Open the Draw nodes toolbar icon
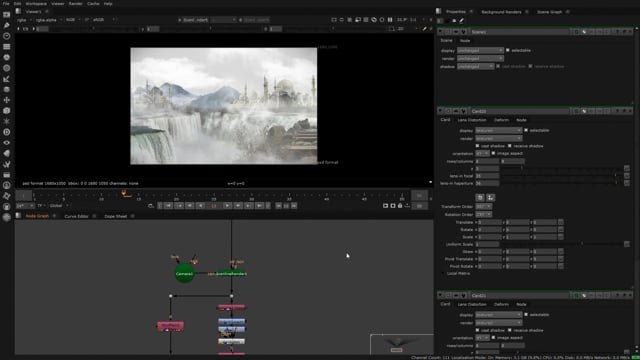640x360 pixels. point(7,25)
